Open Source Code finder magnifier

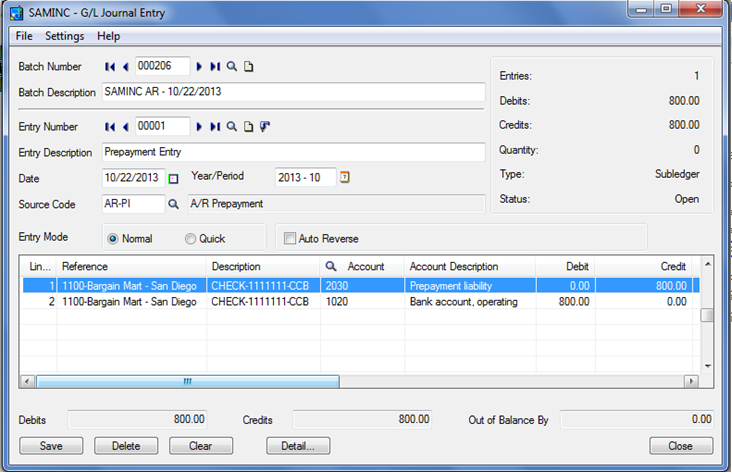[173, 204]
